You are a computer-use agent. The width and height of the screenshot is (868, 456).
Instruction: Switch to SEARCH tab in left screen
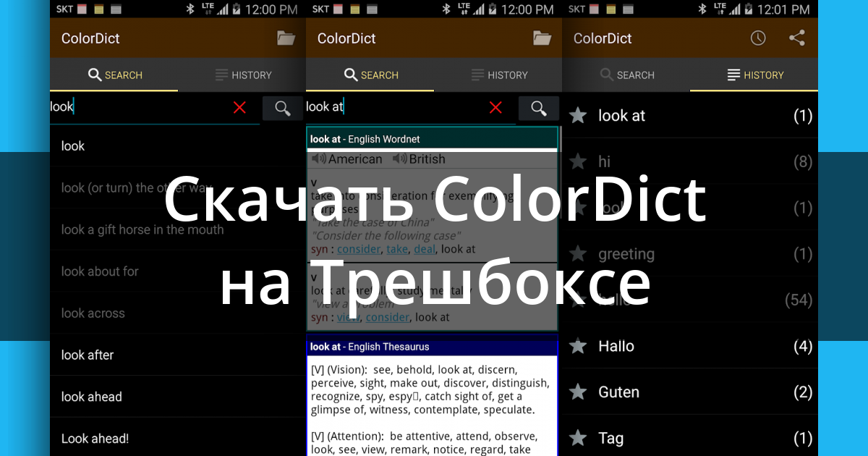(114, 75)
